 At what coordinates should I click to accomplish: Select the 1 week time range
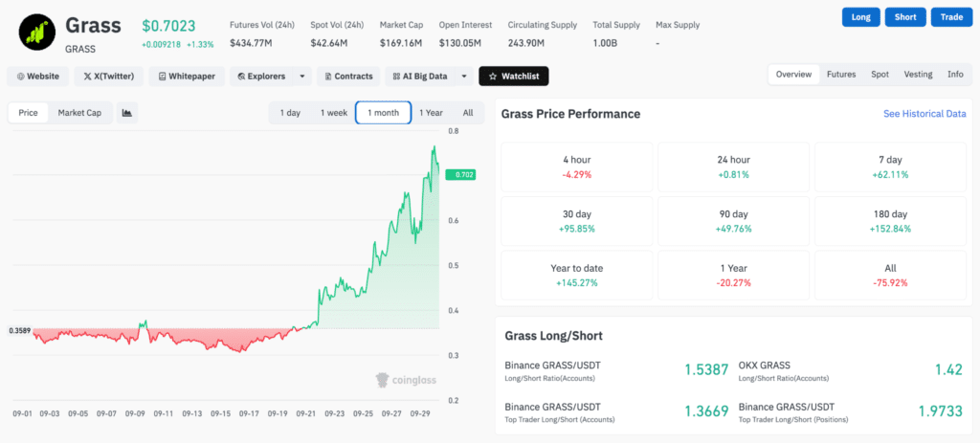pyautogui.click(x=334, y=113)
